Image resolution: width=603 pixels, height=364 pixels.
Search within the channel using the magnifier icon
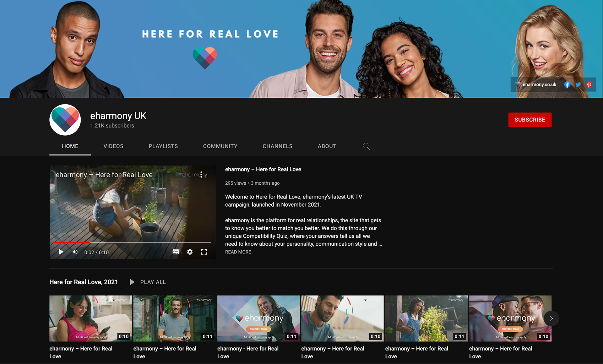(366, 146)
